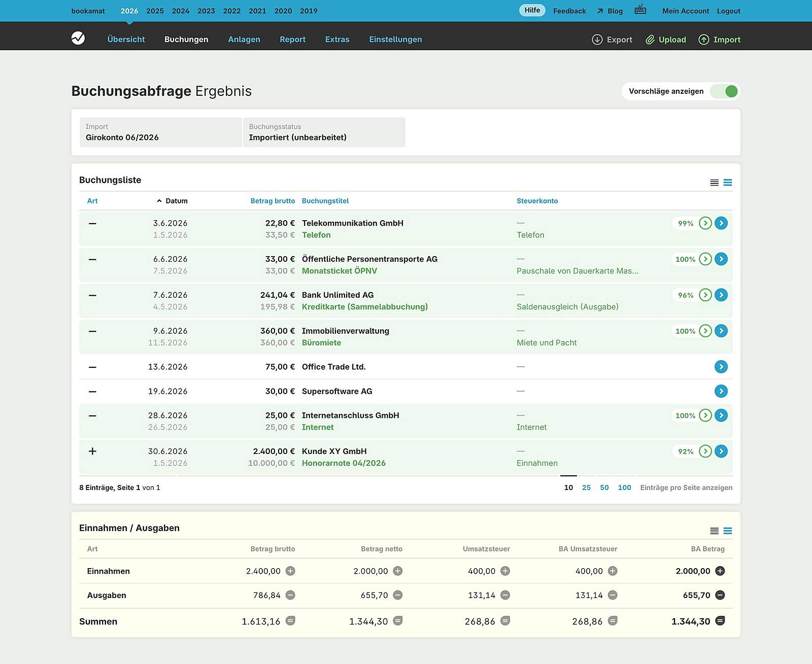Click the Upload paperclip icon
Image resolution: width=812 pixels, height=664 pixels.
pyautogui.click(x=650, y=40)
